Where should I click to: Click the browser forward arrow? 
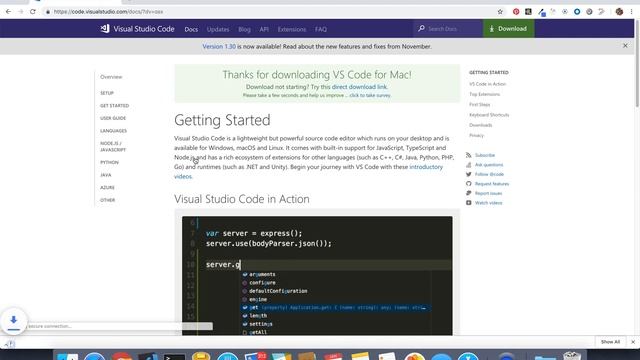click(x=21, y=12)
